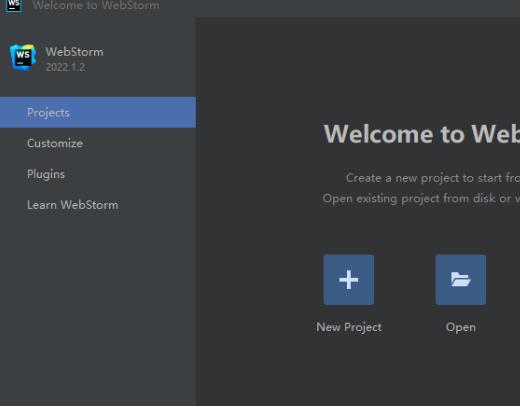The height and width of the screenshot is (406, 520).
Task: Click the New Project plus icon
Action: 349,280
